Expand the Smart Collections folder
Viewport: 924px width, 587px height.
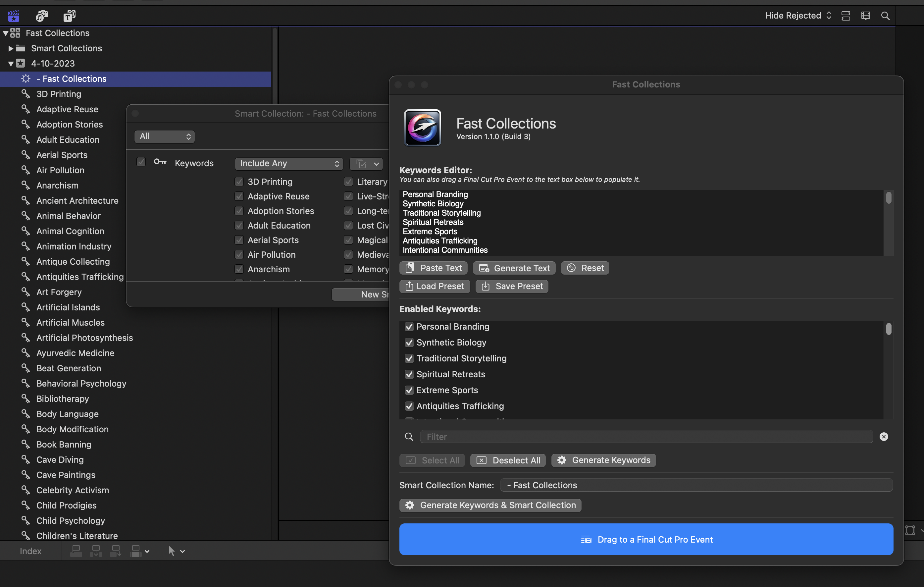tap(11, 48)
